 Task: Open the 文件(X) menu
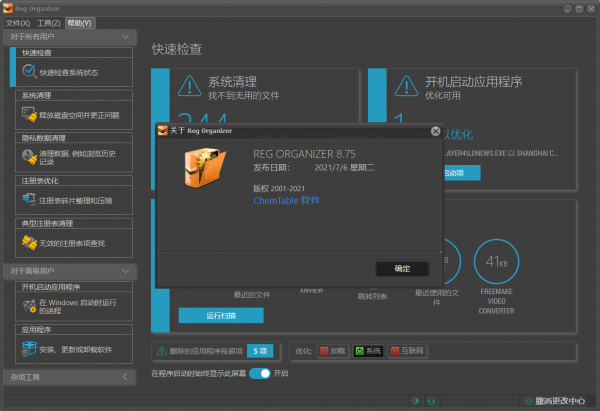[18, 23]
